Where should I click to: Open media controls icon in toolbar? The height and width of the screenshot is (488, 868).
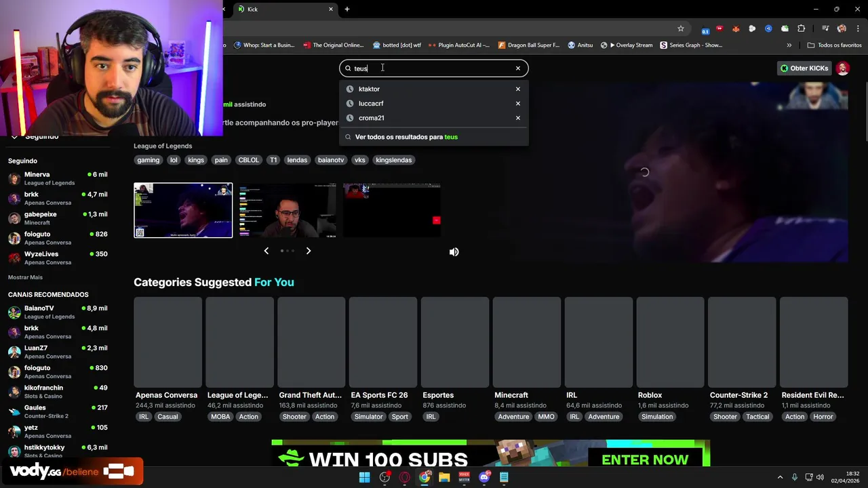pyautogui.click(x=825, y=28)
